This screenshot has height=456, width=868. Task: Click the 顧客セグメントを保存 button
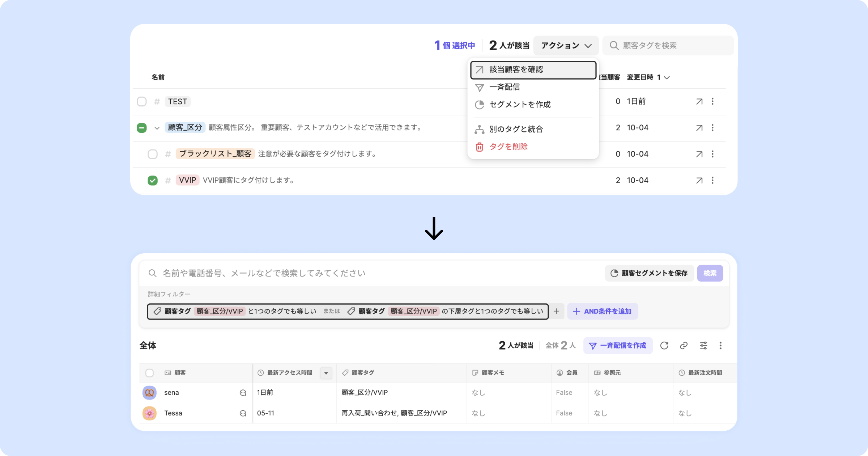(649, 273)
